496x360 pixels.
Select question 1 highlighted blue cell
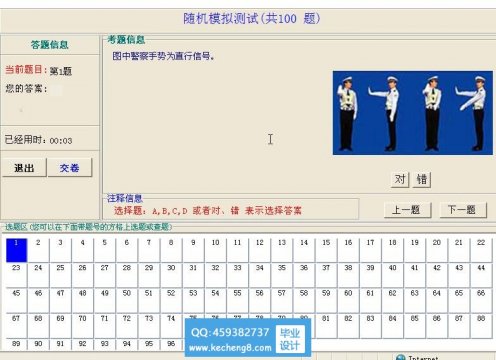coord(16,250)
